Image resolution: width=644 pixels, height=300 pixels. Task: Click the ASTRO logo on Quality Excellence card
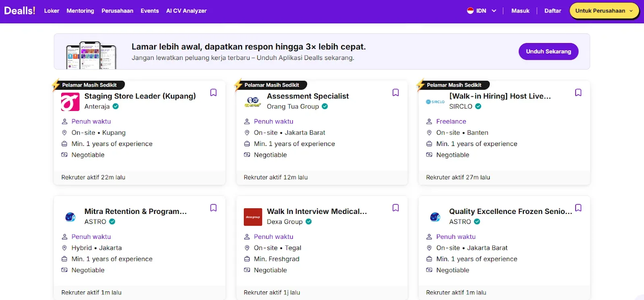coord(435,217)
